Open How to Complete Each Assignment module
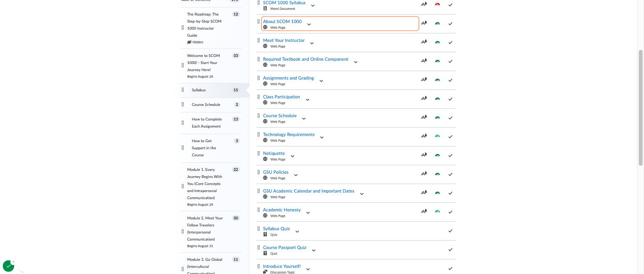The width and height of the screenshot is (644, 274). click(x=206, y=123)
